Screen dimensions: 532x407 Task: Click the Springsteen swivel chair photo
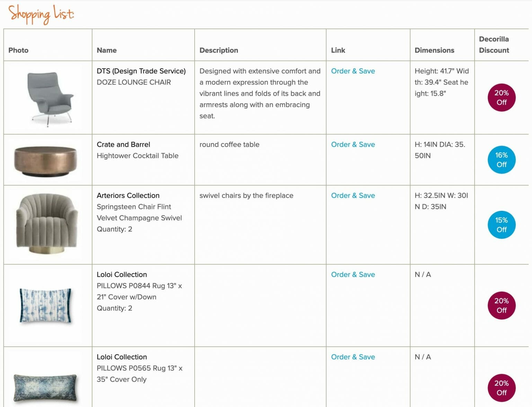tap(47, 224)
